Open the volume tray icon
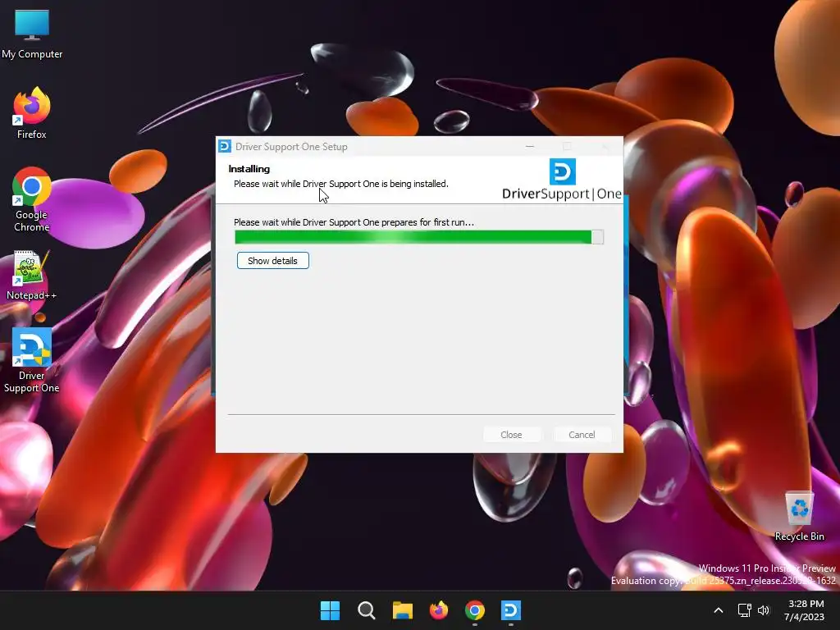 click(x=764, y=610)
